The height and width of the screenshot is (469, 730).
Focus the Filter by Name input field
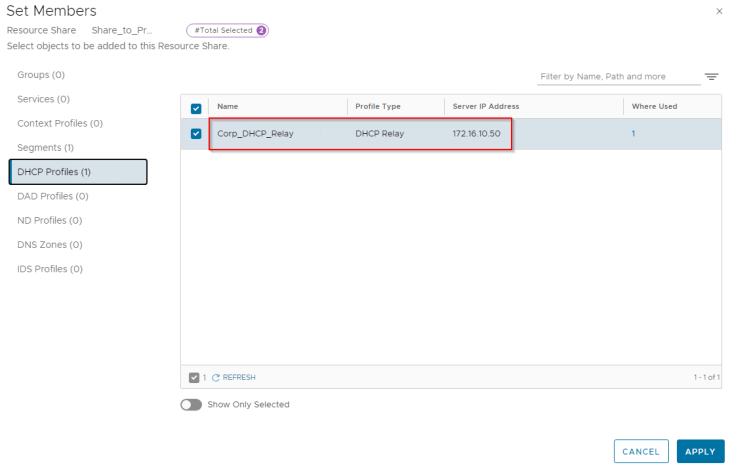click(x=619, y=77)
